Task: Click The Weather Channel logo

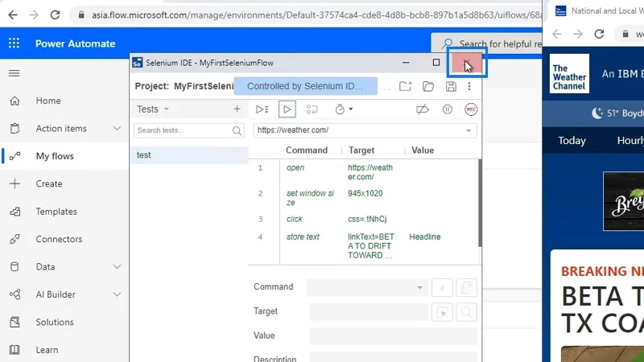Action: pos(569,74)
